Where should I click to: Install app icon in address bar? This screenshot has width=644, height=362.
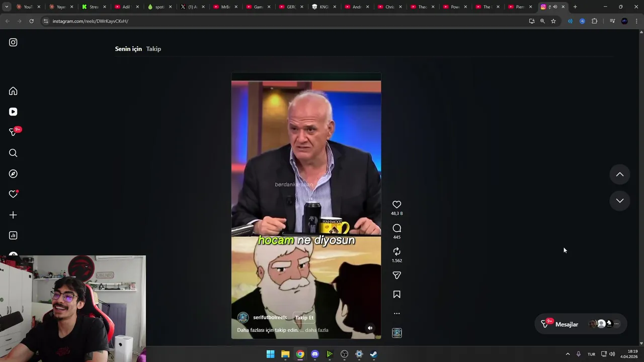(x=532, y=21)
